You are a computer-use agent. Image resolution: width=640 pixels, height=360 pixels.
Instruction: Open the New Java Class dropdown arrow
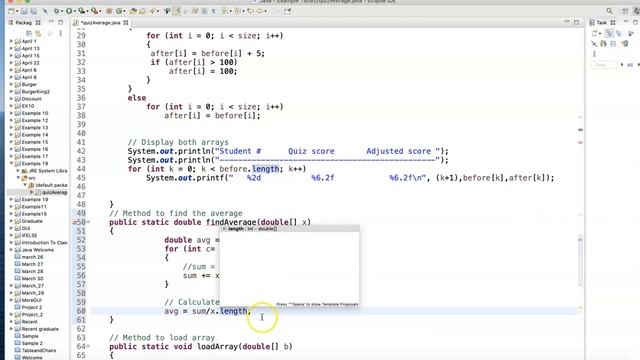pyautogui.click(x=124, y=11)
